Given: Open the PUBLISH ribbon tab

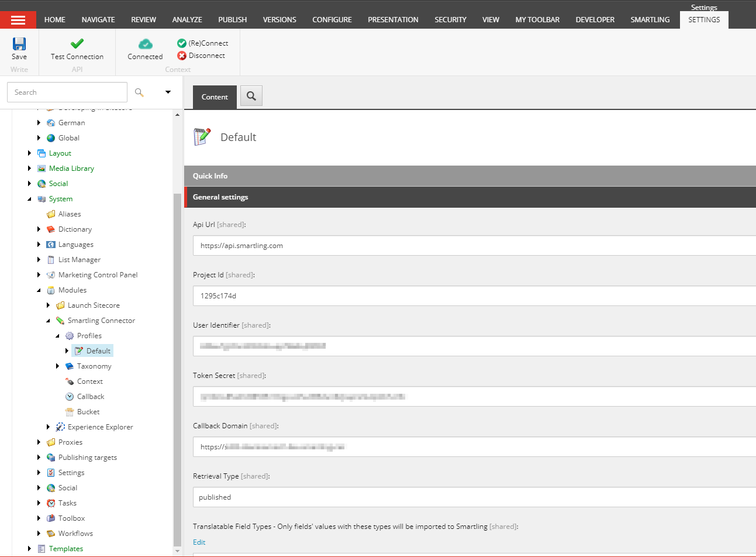Looking at the screenshot, I should [x=233, y=20].
